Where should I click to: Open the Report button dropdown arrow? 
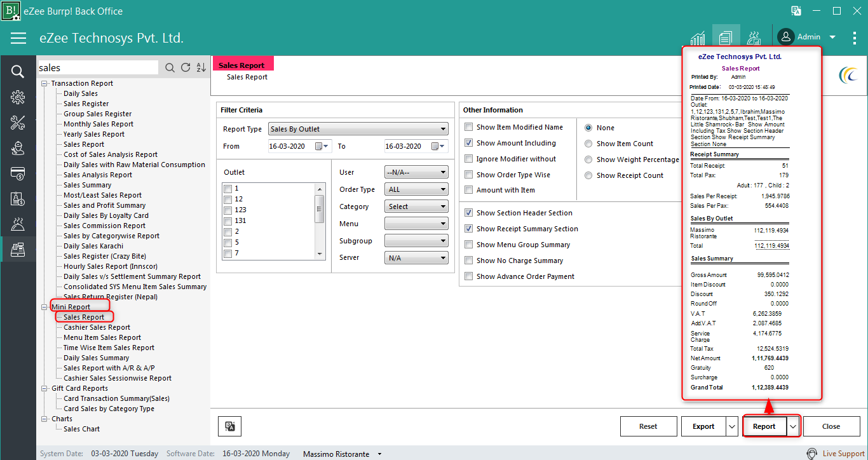pos(793,426)
